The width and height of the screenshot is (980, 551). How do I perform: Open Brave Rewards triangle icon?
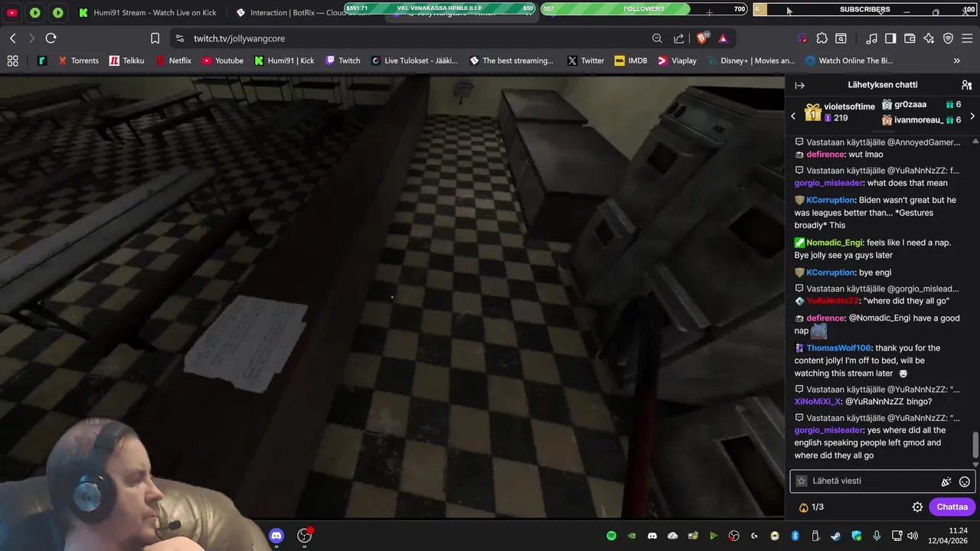coord(723,38)
